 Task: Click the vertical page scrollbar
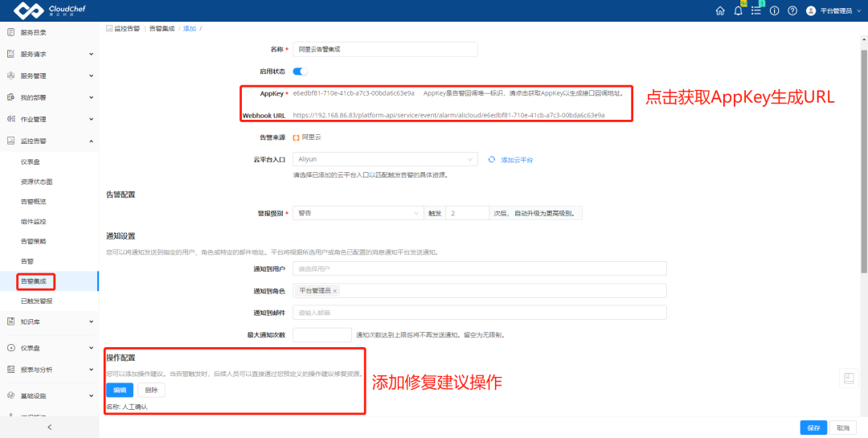coord(863,161)
